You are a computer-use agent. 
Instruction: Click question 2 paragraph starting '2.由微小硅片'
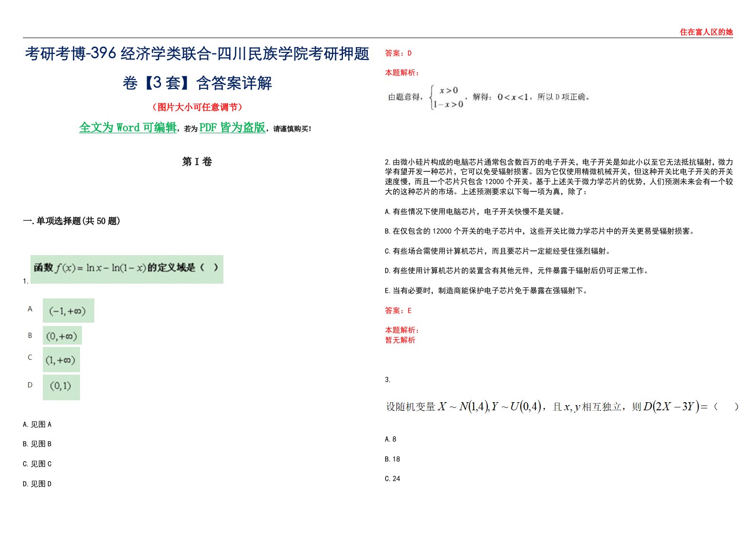559,177
